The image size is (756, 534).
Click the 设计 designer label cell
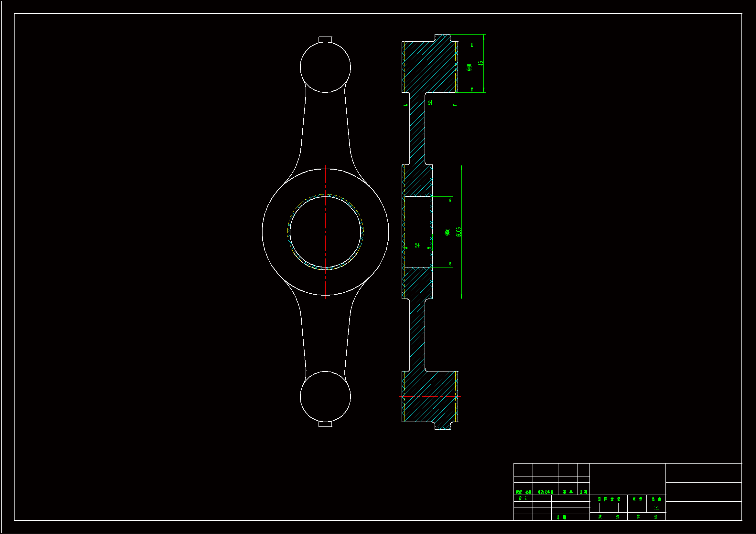click(x=523, y=498)
